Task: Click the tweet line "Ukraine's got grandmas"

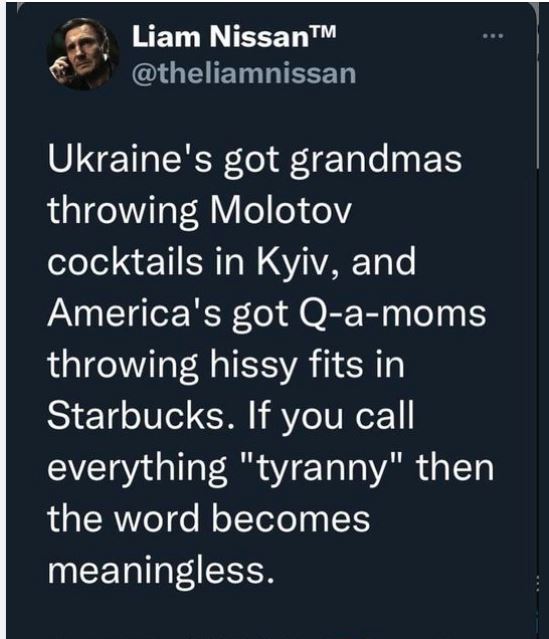Action: 255,160
